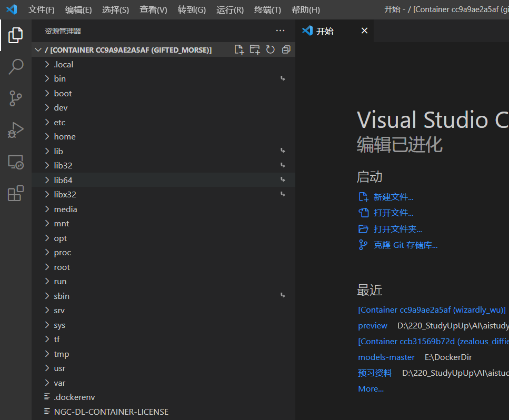Click the symlink icon on the lib64 row

(283, 179)
